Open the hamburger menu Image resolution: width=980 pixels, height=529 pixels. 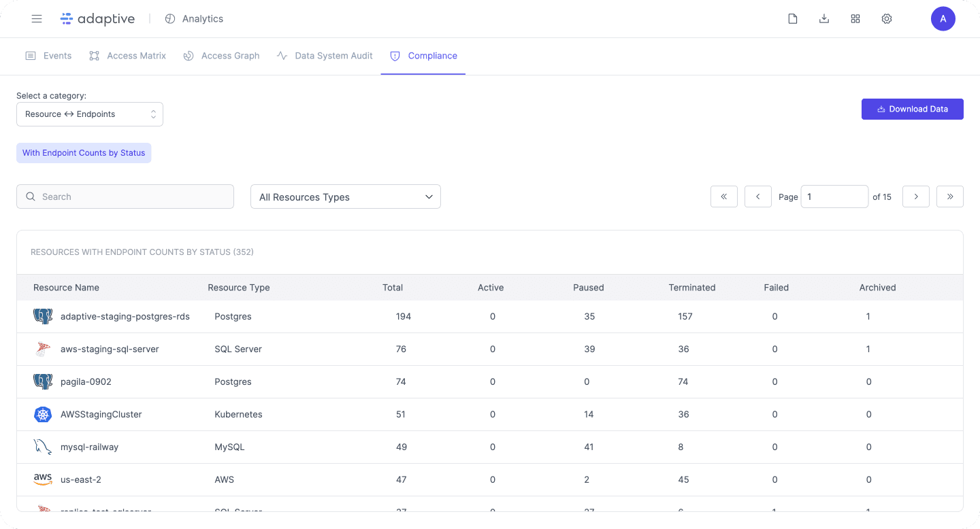click(37, 19)
